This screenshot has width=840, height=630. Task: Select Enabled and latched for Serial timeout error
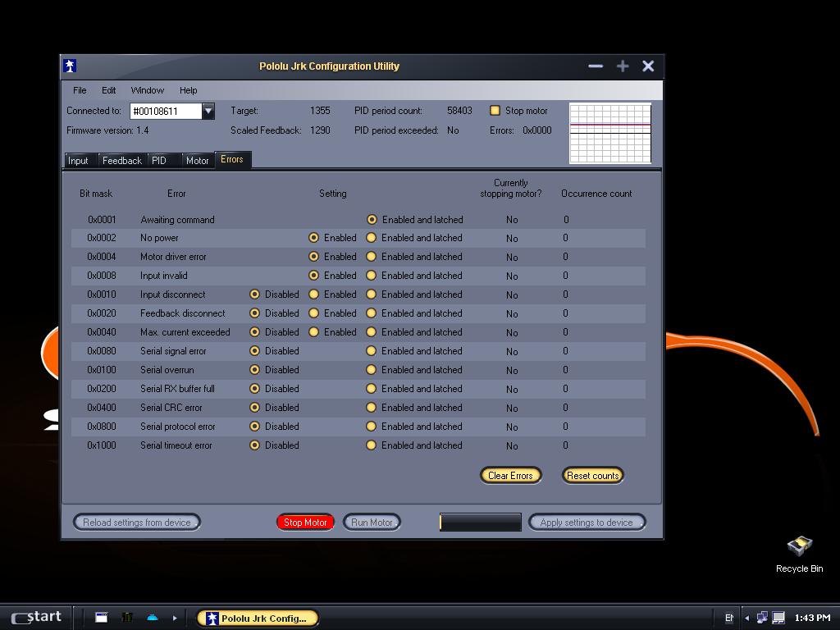tap(371, 445)
